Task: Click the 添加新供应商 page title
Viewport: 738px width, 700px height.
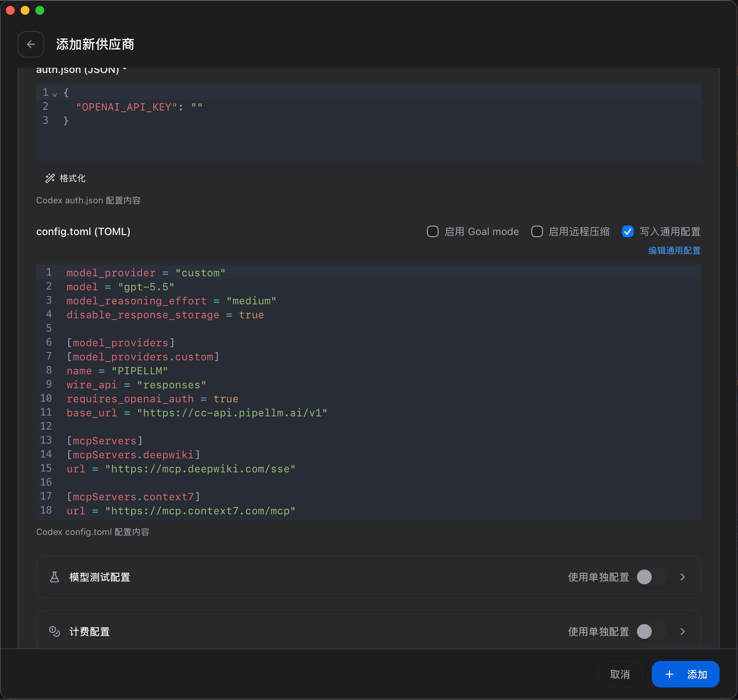Action: point(95,44)
